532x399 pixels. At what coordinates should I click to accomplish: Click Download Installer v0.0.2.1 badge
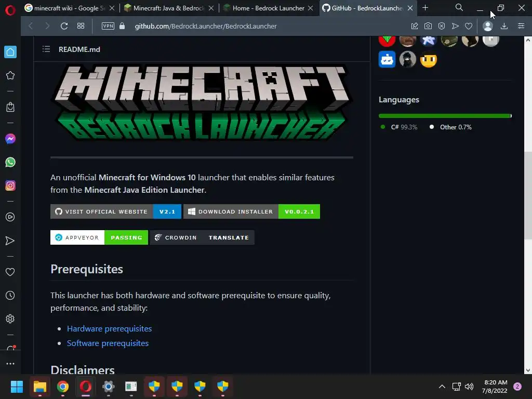click(x=251, y=211)
